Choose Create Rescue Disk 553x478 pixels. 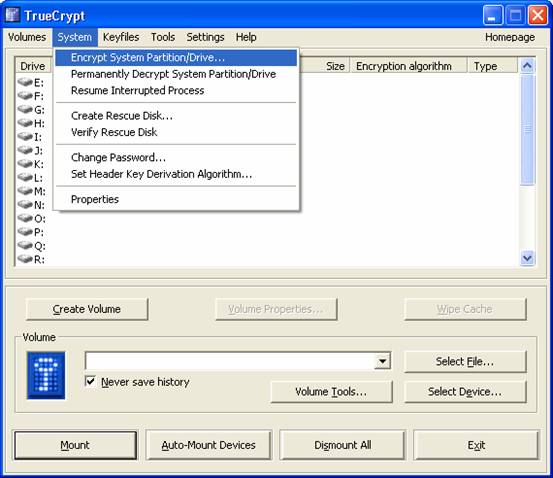pyautogui.click(x=176, y=116)
